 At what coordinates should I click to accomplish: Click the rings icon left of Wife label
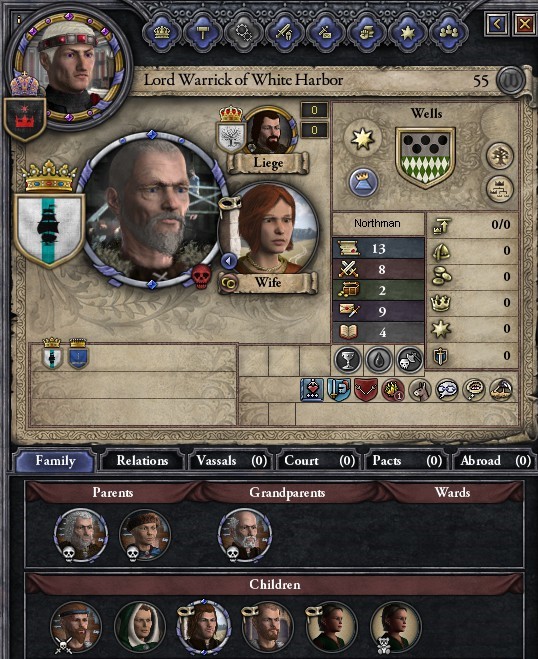point(228,283)
